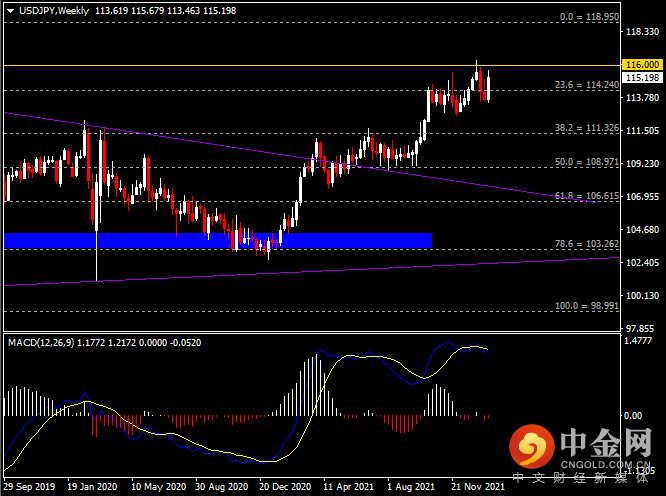
Task: Click price axis value 100.130
Action: [x=642, y=296]
